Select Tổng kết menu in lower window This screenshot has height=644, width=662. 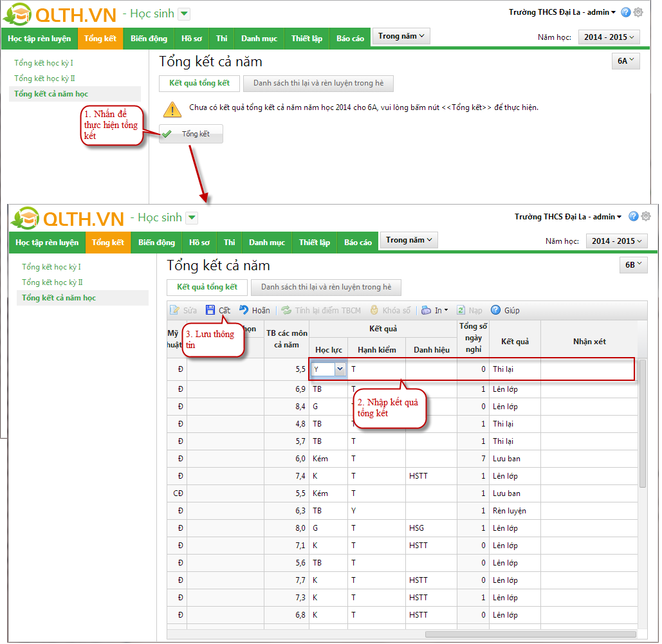coord(108,243)
